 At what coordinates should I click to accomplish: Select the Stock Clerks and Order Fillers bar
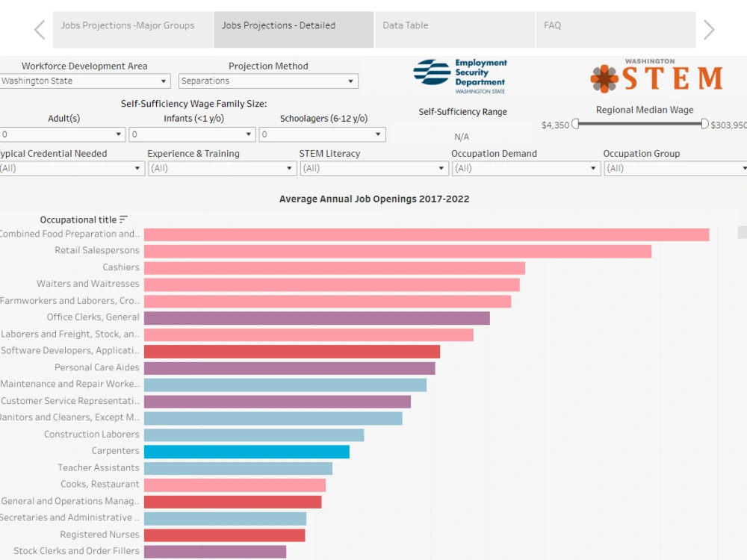pos(215,552)
